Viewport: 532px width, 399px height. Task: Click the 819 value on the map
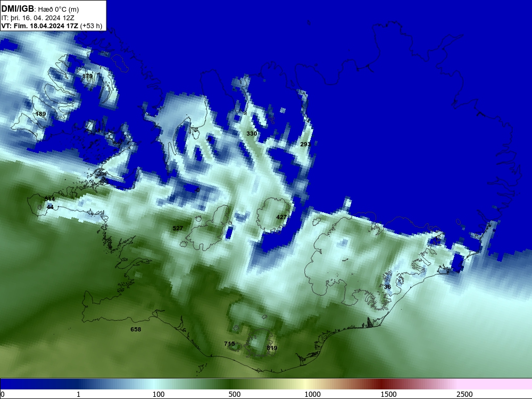pyautogui.click(x=272, y=348)
